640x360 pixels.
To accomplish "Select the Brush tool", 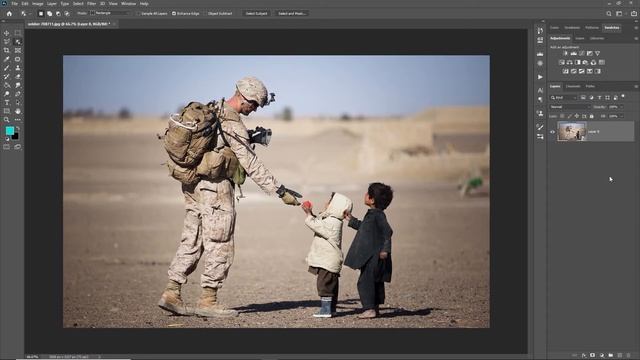I will (x=7, y=68).
